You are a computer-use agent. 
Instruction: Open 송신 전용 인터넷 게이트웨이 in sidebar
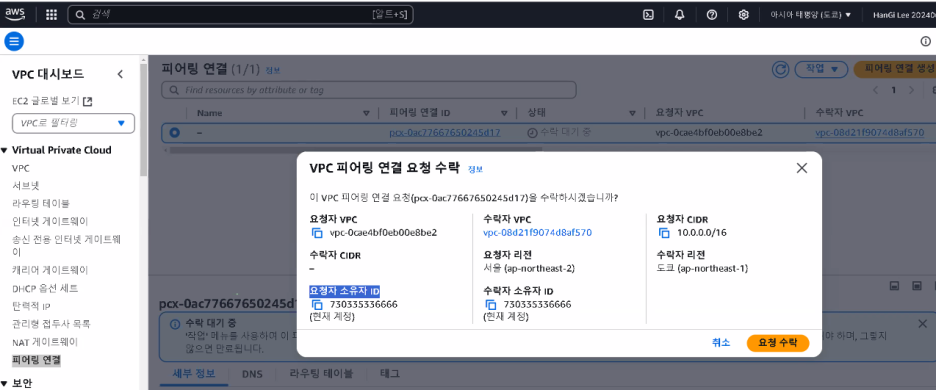pos(66,245)
